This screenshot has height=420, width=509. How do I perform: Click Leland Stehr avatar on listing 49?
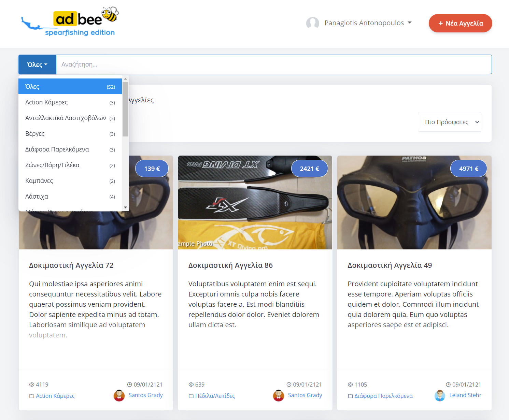440,395
